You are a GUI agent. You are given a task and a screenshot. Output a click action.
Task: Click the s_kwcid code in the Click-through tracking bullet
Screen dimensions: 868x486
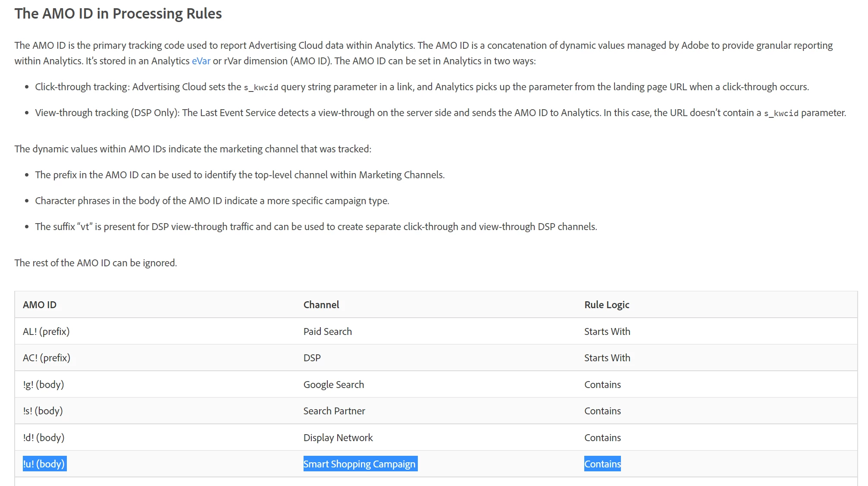261,88
